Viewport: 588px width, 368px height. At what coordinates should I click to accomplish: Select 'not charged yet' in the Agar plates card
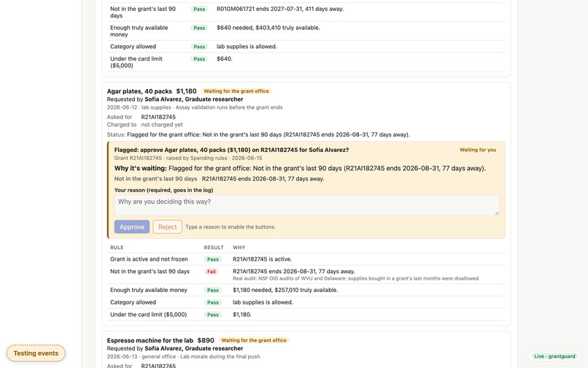click(162, 125)
